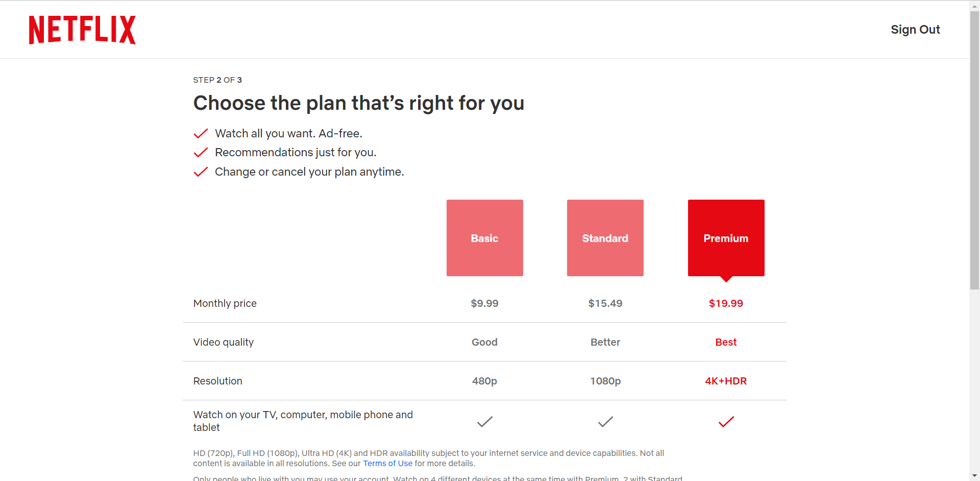The width and height of the screenshot is (980, 481).
Task: Click the $9.99 Basic monthly price
Action: [484, 303]
